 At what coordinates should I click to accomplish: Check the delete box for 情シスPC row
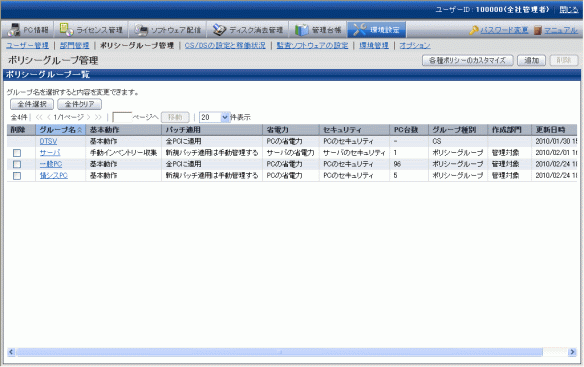17,176
